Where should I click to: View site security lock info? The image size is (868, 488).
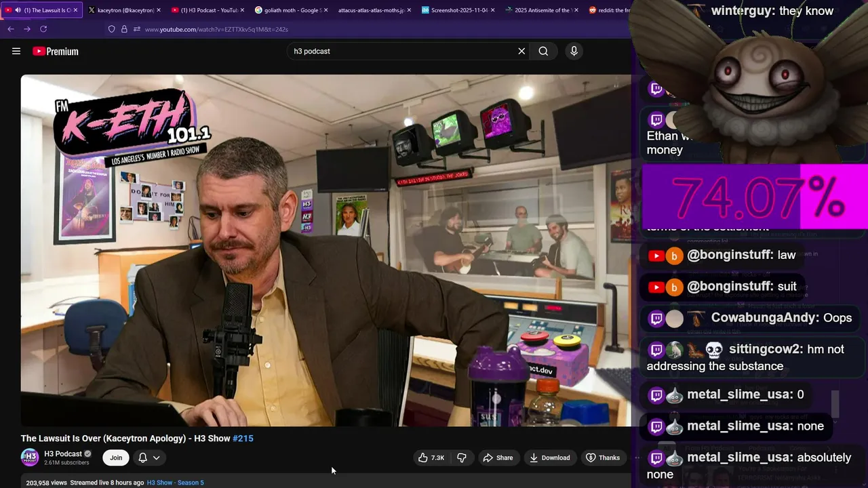click(124, 29)
